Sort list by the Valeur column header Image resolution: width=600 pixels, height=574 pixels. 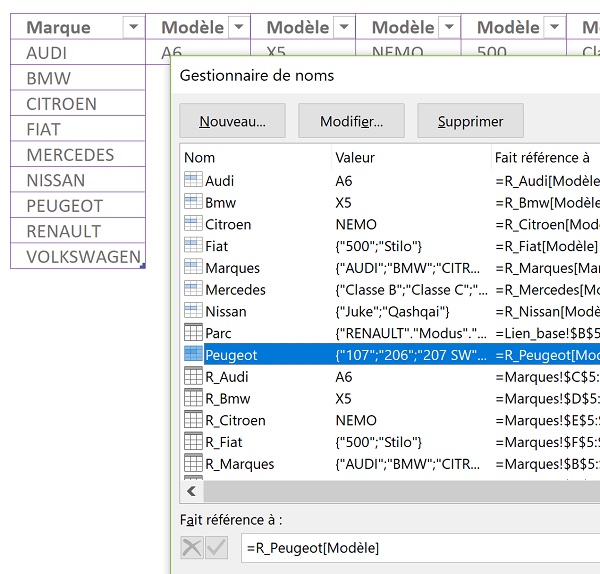point(412,157)
